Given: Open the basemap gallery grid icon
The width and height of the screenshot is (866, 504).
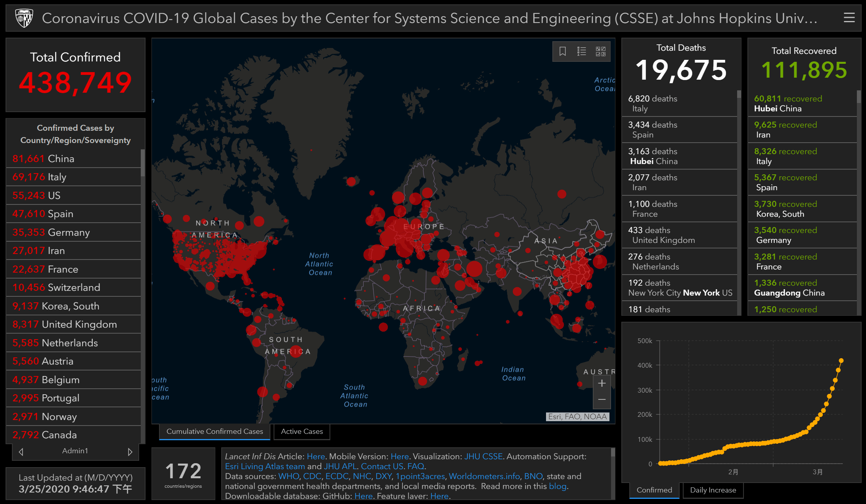Looking at the screenshot, I should [x=601, y=52].
